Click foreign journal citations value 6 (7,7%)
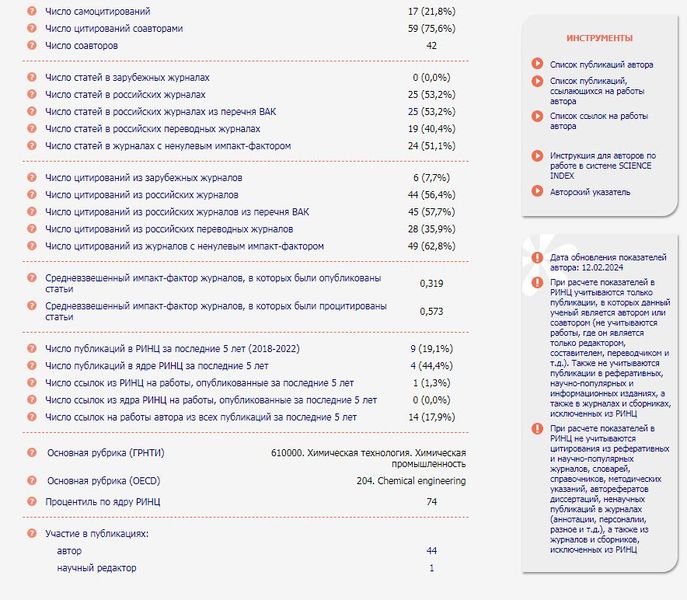This screenshot has height=600, width=687. (432, 178)
